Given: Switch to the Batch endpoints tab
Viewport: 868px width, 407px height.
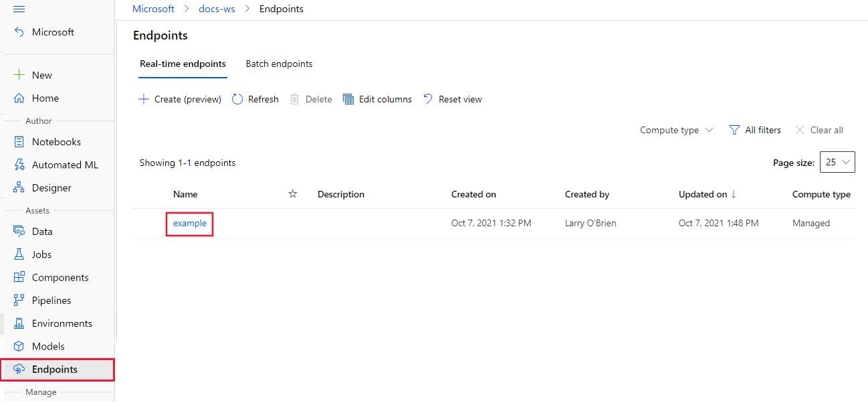Looking at the screenshot, I should click(x=279, y=64).
